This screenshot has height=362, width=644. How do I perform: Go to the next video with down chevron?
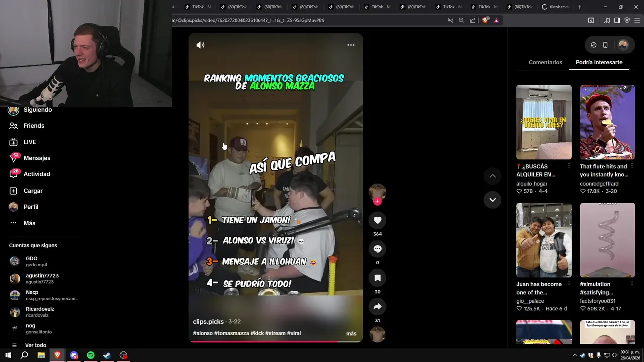click(x=492, y=200)
